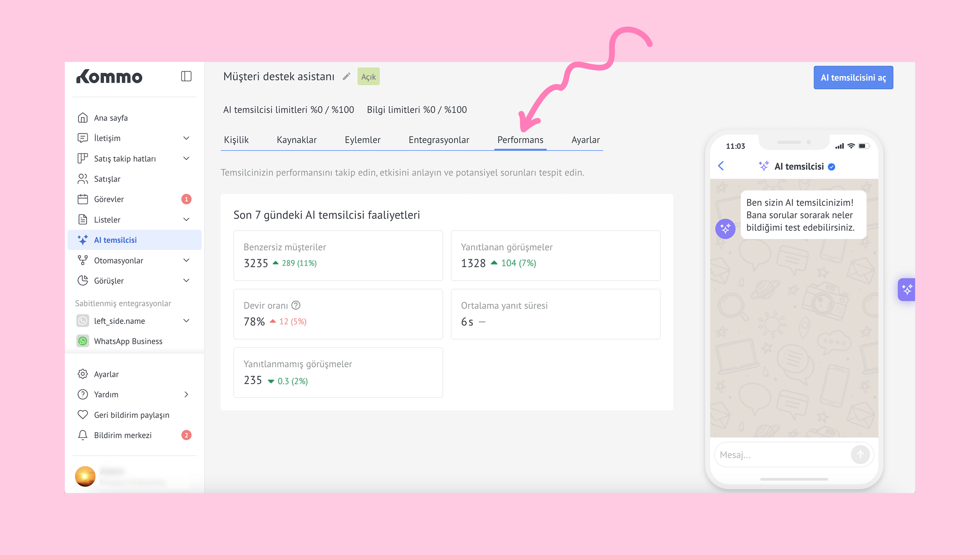Expand Satış takip hatları chevron

click(186, 158)
